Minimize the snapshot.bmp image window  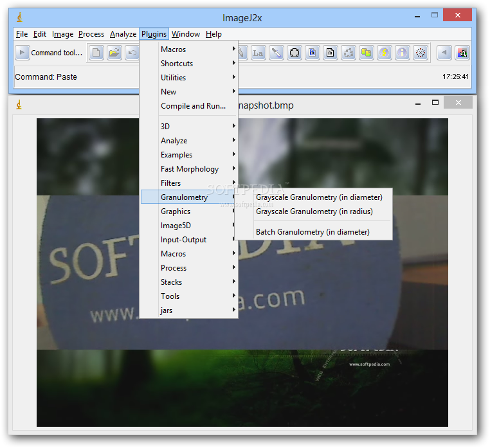418,102
